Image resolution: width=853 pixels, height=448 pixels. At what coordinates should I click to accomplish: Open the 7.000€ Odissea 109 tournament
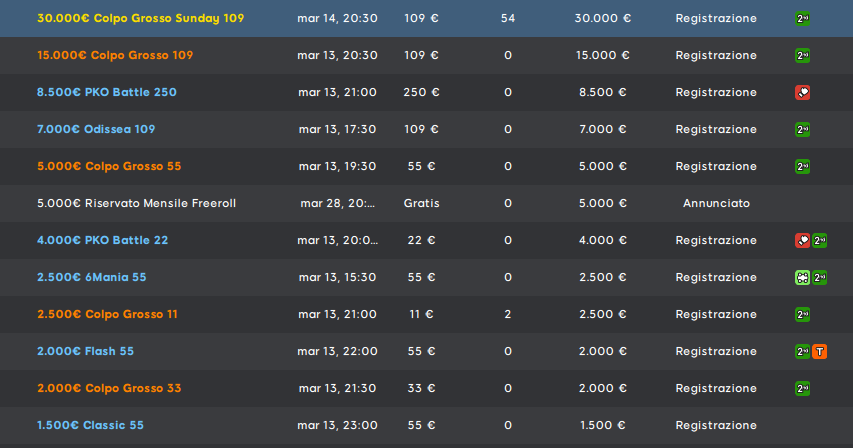click(96, 129)
